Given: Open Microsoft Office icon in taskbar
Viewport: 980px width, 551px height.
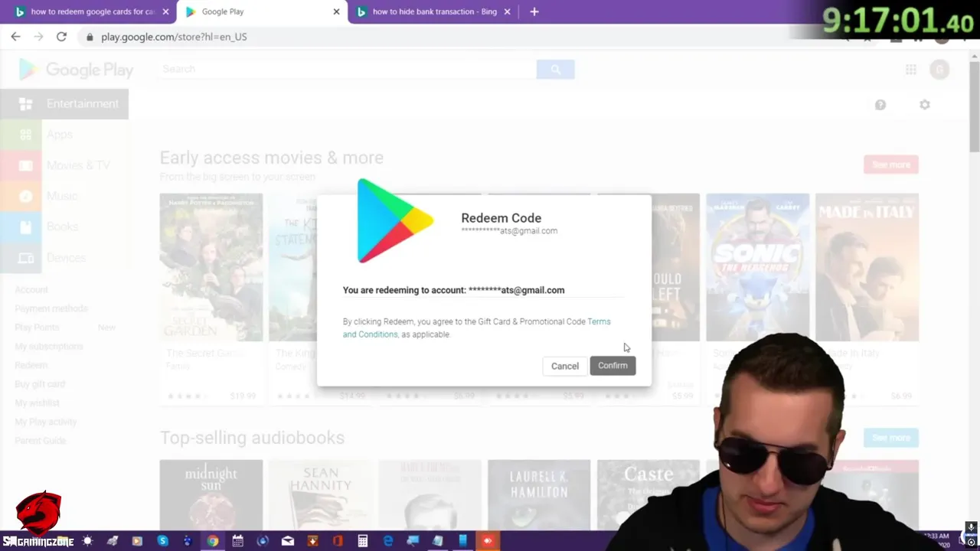Looking at the screenshot, I should coord(338,542).
